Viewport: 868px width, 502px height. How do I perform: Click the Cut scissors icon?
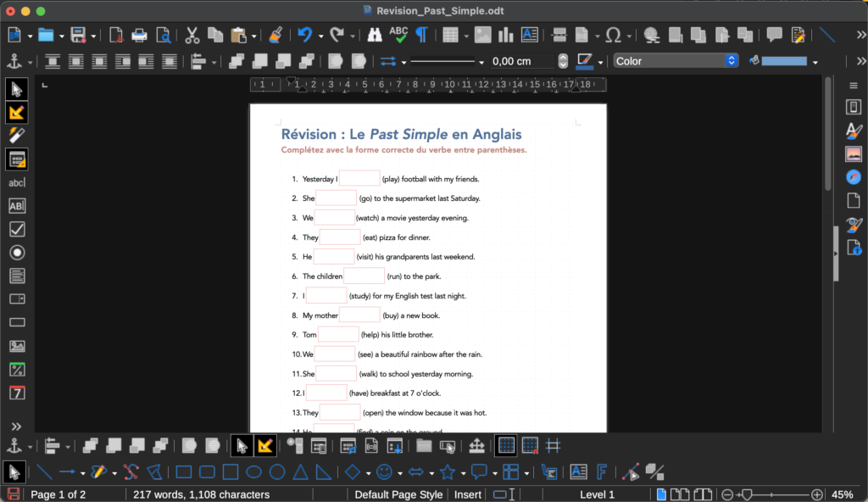[x=192, y=35]
